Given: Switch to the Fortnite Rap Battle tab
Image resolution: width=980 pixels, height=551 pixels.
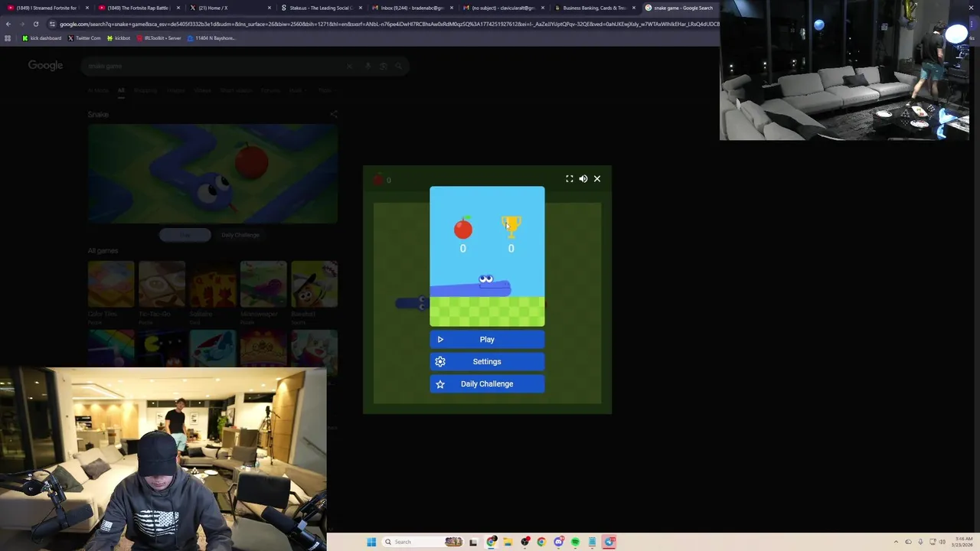Looking at the screenshot, I should click(138, 8).
